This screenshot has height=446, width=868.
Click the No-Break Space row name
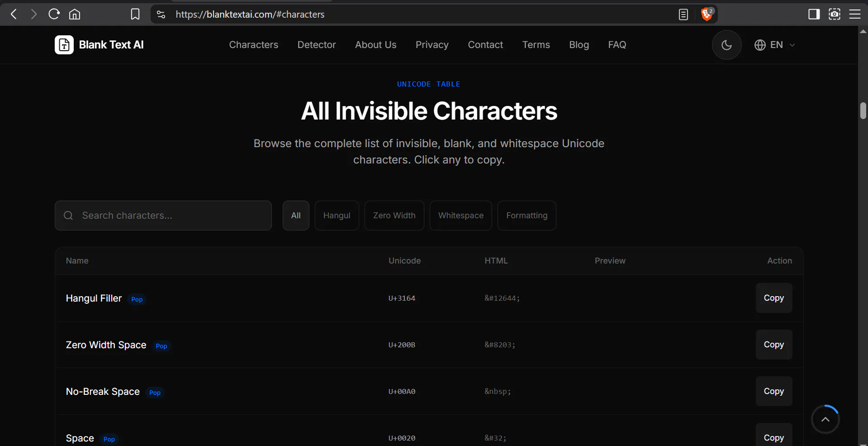pyautogui.click(x=103, y=391)
